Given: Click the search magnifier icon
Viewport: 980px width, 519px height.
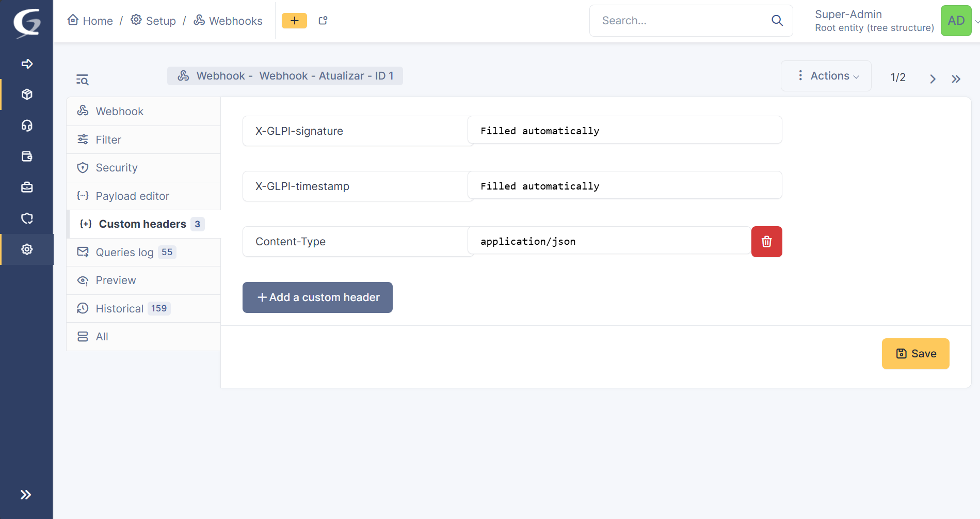Looking at the screenshot, I should tap(777, 21).
